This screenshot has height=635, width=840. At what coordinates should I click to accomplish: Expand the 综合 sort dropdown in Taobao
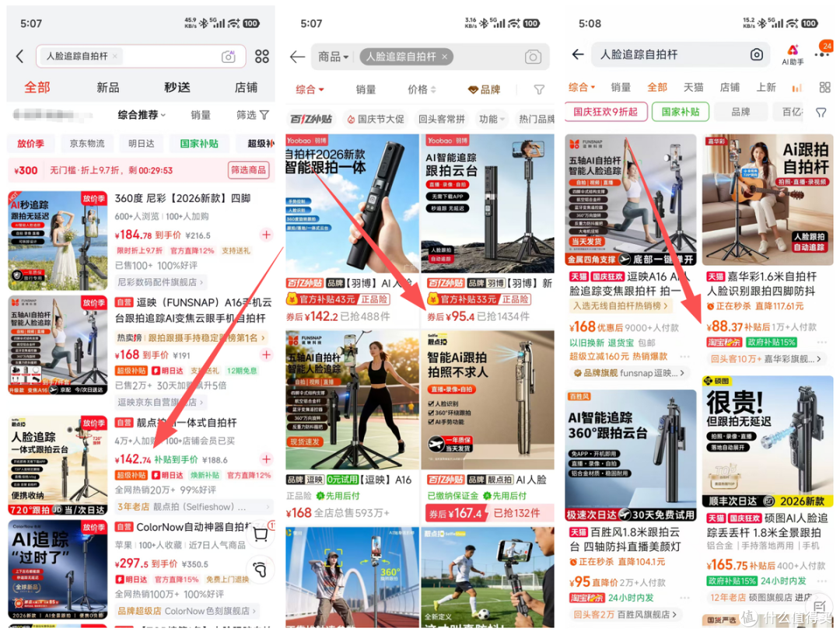pos(582,87)
